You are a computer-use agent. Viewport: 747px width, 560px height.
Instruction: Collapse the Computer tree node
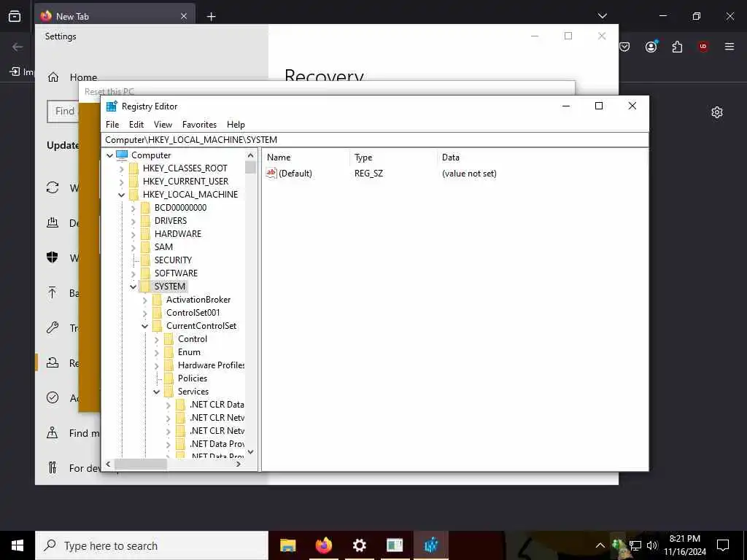pos(109,155)
